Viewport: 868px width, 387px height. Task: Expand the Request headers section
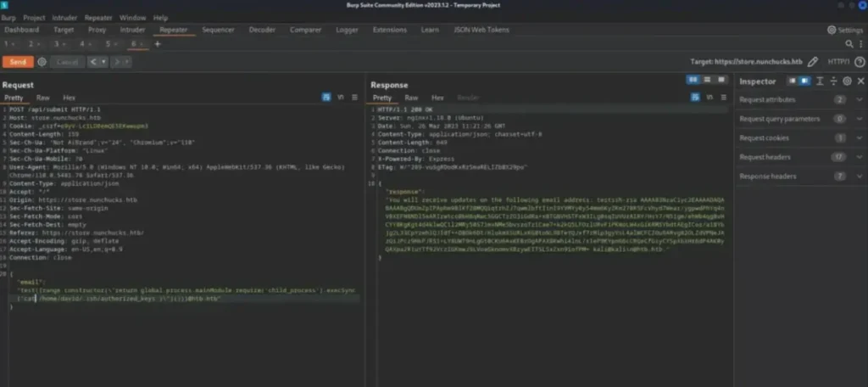857,157
